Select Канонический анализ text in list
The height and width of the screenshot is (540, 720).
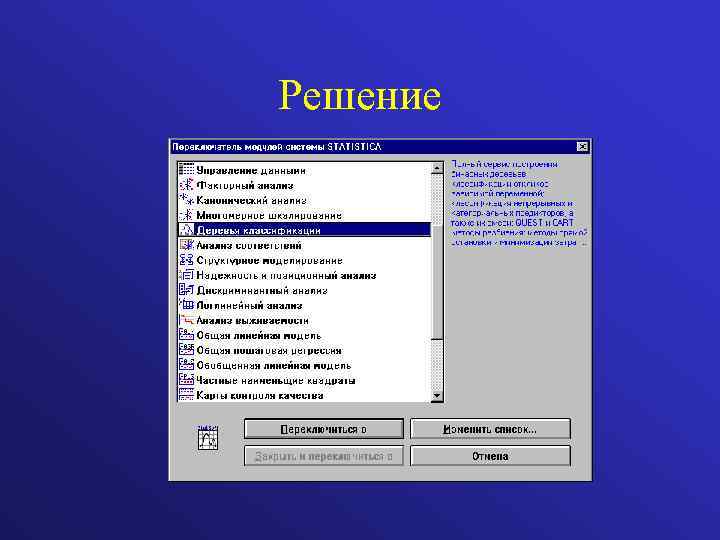251,201
